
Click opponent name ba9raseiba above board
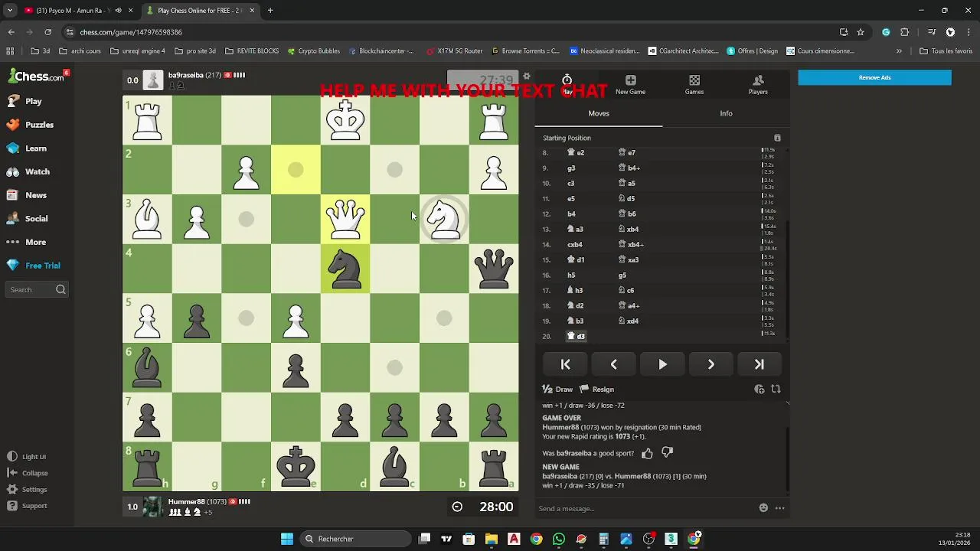click(185, 75)
